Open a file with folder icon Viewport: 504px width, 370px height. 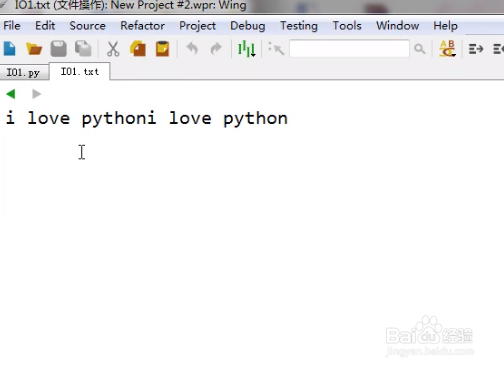34,49
